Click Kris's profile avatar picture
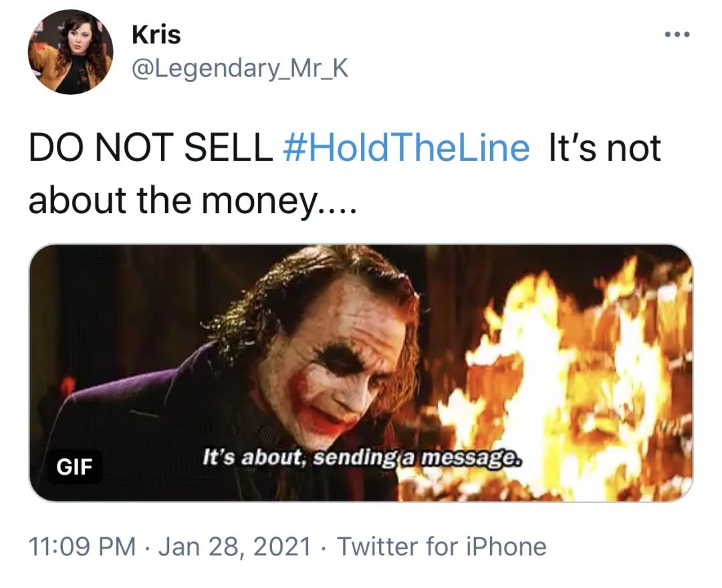 (70, 51)
